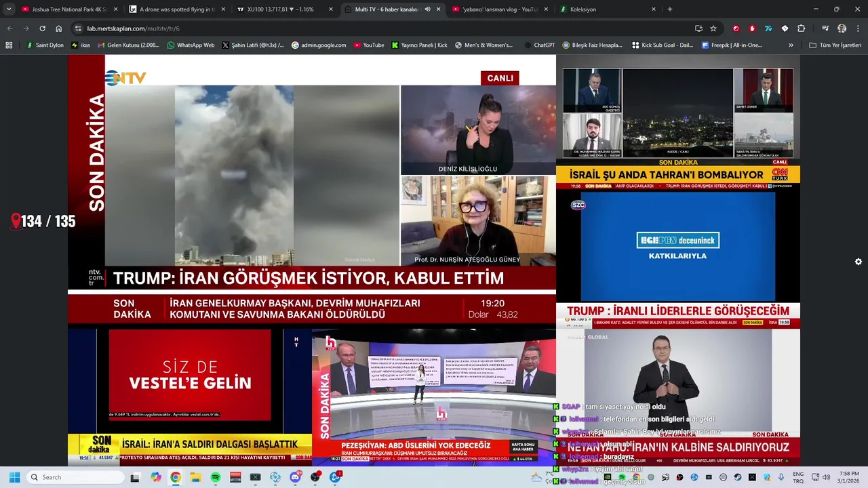Open the WhatsApp Web bookmark
This screenshot has height=488, width=868.
[190, 45]
